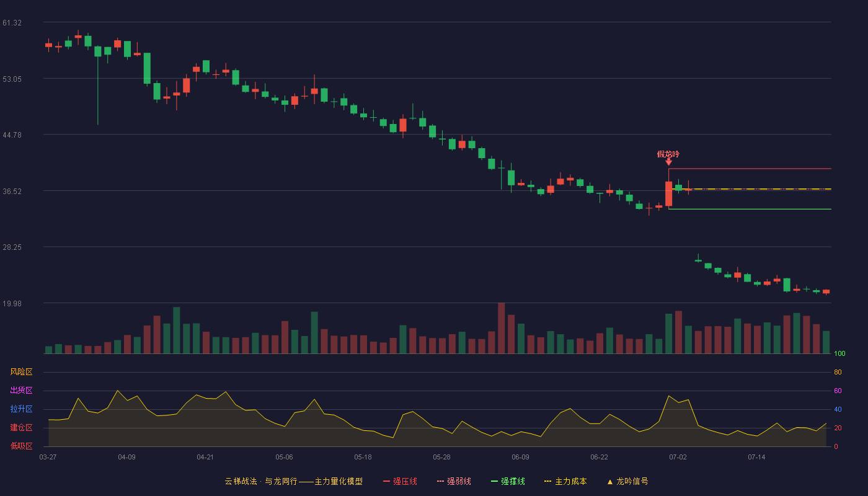The image size is (868, 496).
Task: Click the 风险区 zone label
Action: [21, 372]
